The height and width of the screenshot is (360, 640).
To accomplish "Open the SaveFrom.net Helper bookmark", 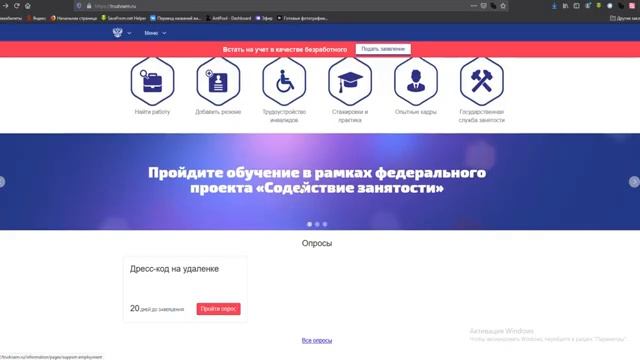I will coord(124,18).
